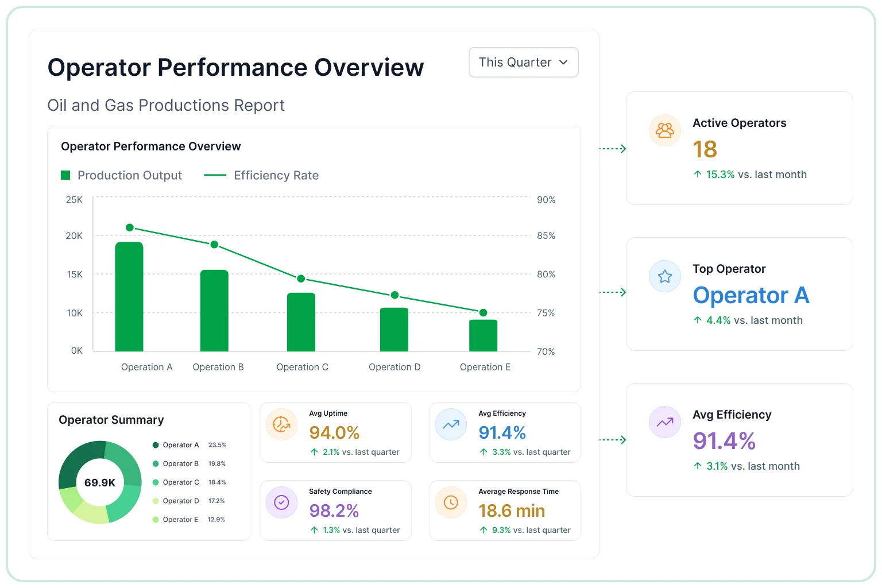882x588 pixels.
Task: Click the Operation D bar
Action: coord(394,330)
